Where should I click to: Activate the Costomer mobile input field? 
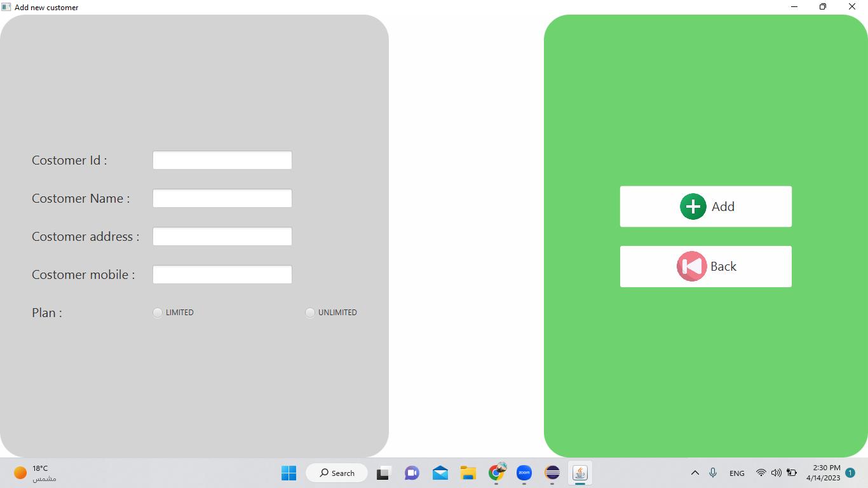tap(222, 274)
